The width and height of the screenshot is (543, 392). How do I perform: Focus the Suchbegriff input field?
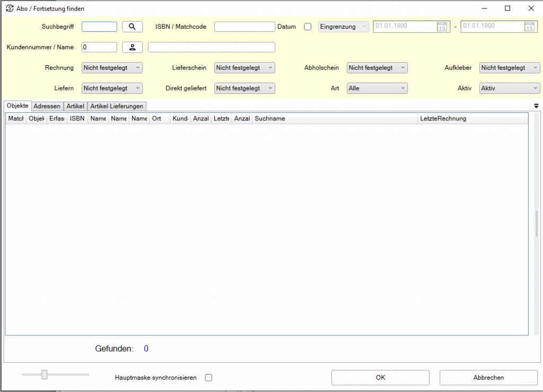99,26
